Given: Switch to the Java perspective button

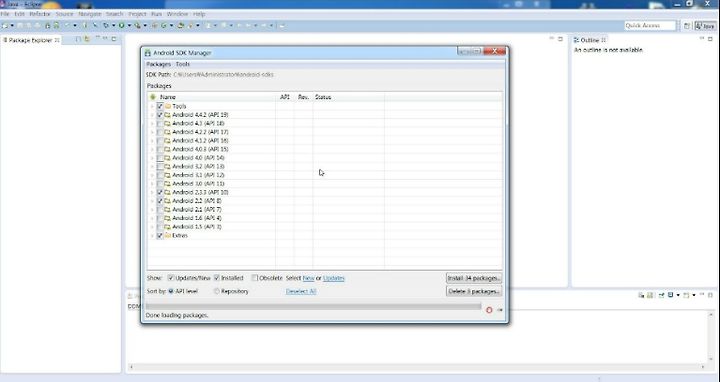Looking at the screenshot, I should (x=705, y=26).
